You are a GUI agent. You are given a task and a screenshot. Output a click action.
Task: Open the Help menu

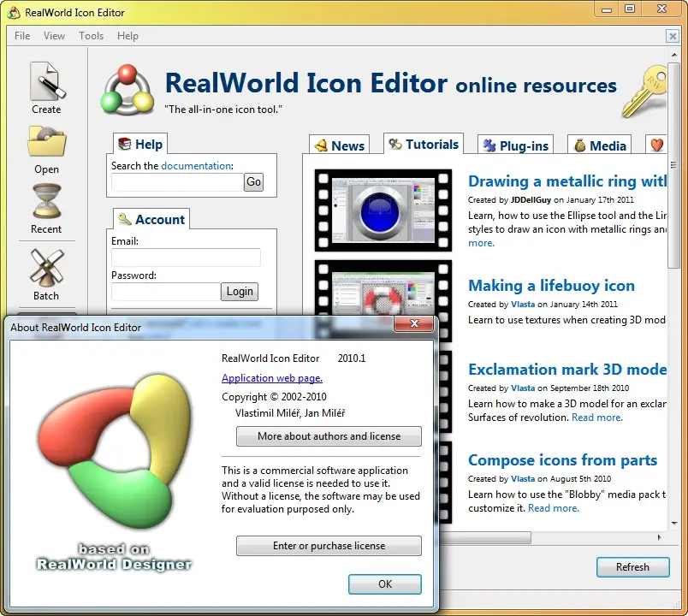click(128, 36)
